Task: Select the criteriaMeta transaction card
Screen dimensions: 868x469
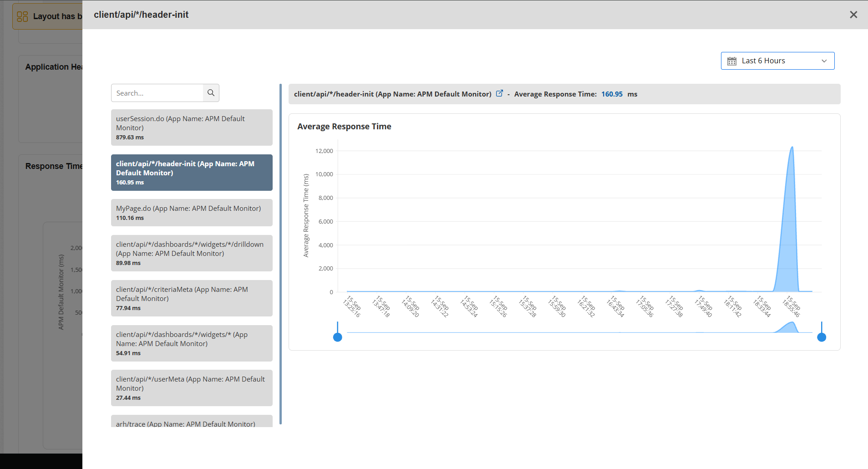Action: point(192,298)
